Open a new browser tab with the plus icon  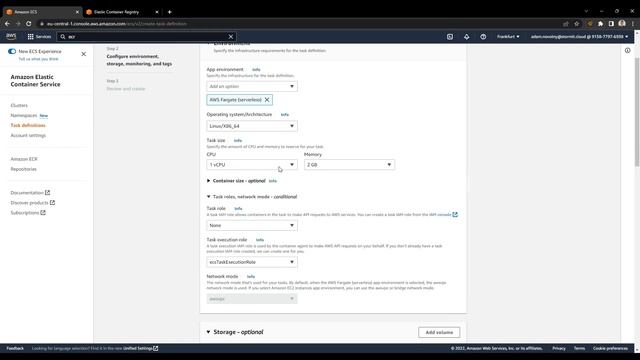pos(169,12)
